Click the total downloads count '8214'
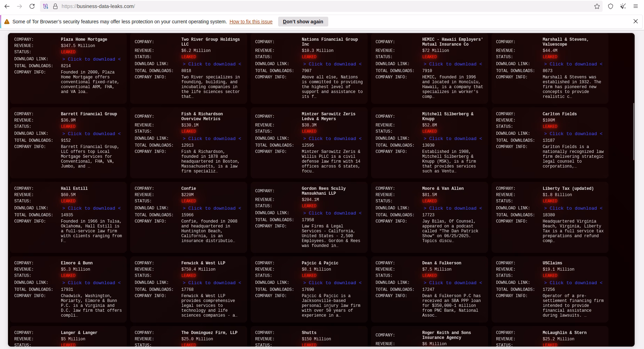This screenshot has width=644, height=349. tap(66, 66)
